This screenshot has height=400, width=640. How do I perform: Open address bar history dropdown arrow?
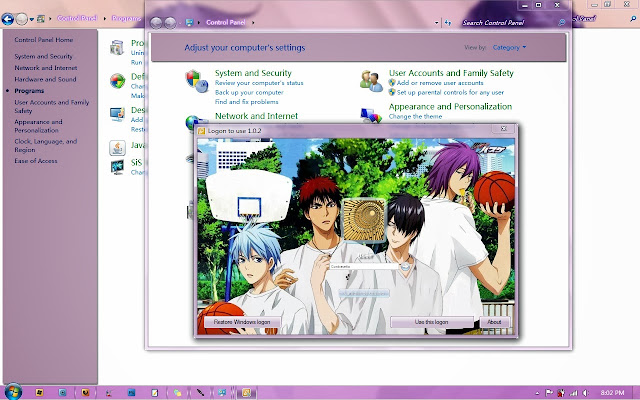[x=436, y=23]
